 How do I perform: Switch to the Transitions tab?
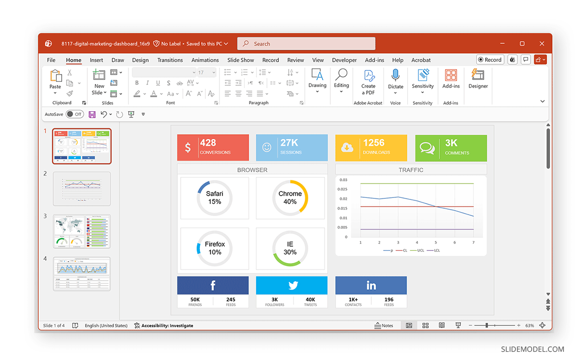click(170, 60)
